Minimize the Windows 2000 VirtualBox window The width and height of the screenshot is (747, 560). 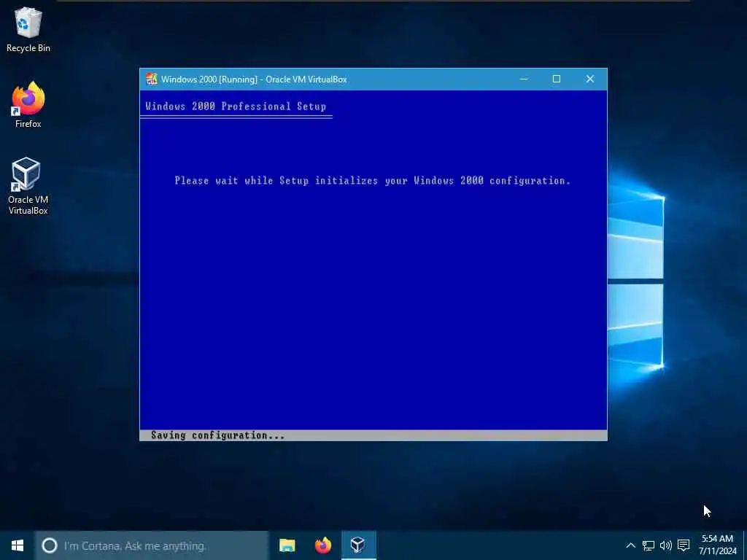524,79
